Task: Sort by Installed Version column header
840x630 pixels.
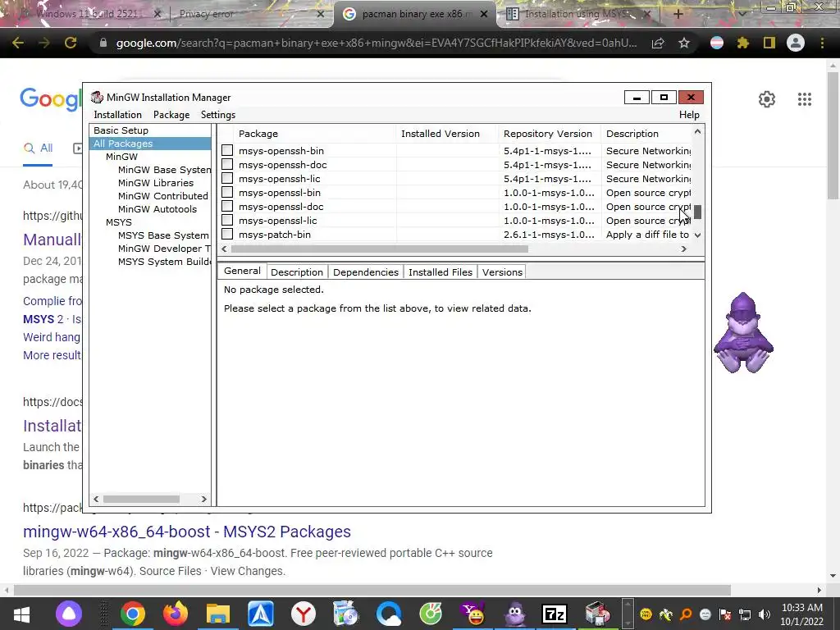Action: pyautogui.click(x=447, y=134)
